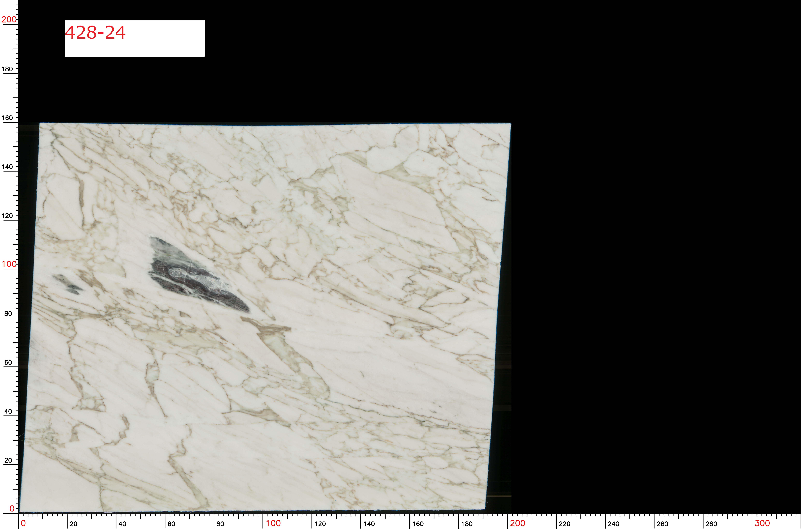Pick "140" on the vertical ruler
Screen dimensions: 801x532
click(x=7, y=167)
